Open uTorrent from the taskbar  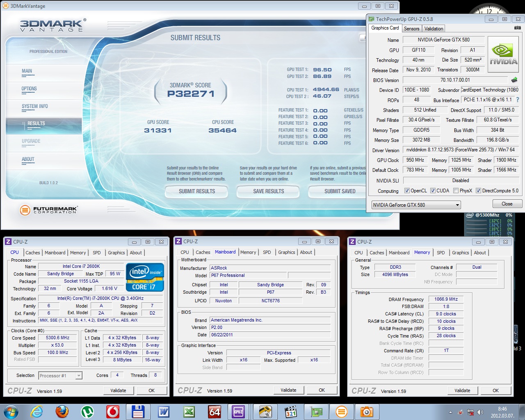click(87, 411)
